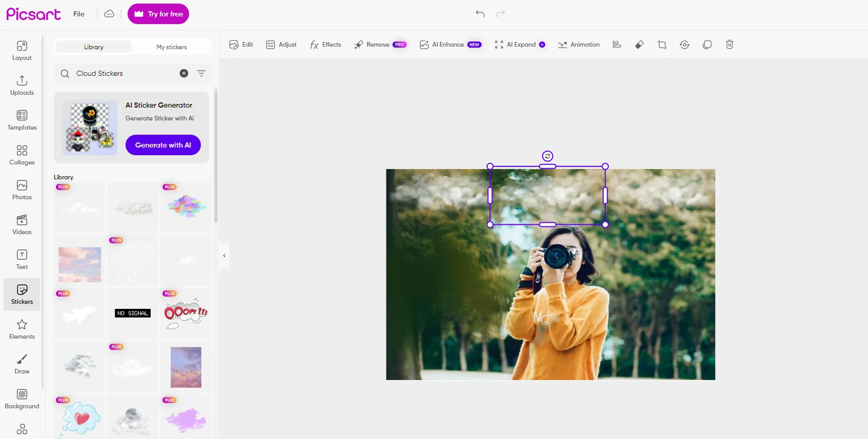The width and height of the screenshot is (868, 439).
Task: Redo the last action
Action: [501, 14]
